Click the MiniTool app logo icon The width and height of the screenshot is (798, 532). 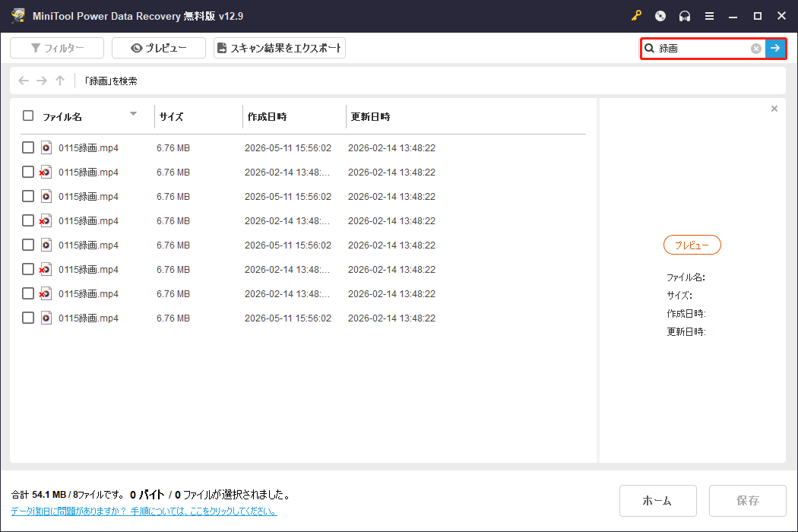[18, 16]
